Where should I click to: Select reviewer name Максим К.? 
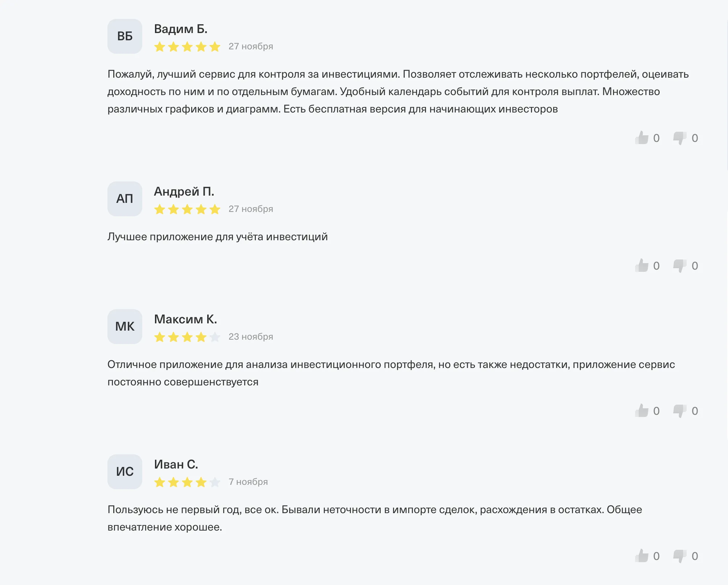(185, 319)
